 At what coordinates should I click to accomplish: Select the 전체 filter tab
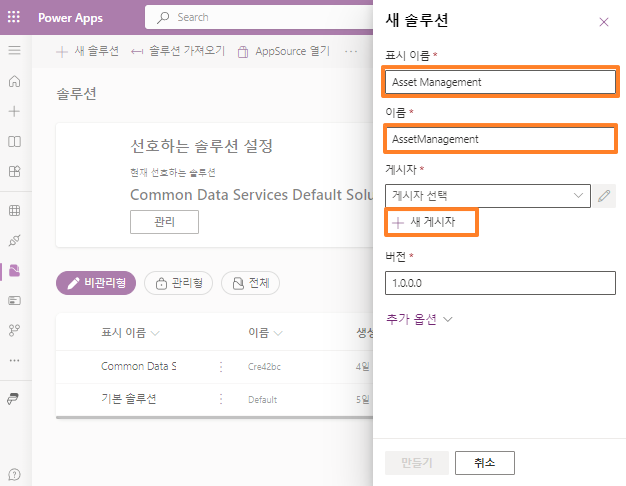(250, 283)
